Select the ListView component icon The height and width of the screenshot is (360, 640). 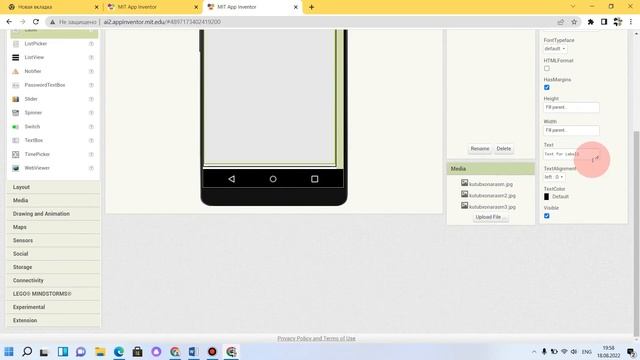(16, 58)
